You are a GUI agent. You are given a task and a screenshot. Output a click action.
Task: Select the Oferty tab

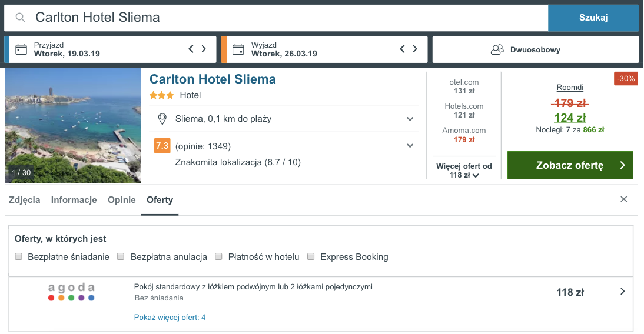click(x=160, y=200)
